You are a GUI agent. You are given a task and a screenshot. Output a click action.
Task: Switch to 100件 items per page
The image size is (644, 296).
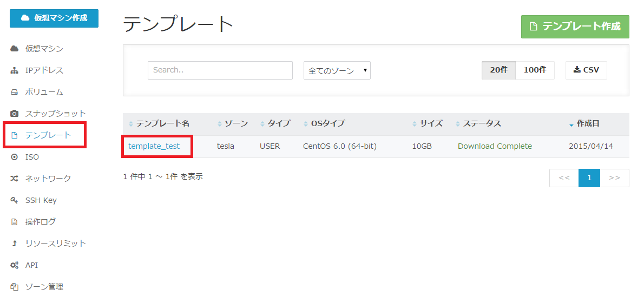tap(535, 70)
